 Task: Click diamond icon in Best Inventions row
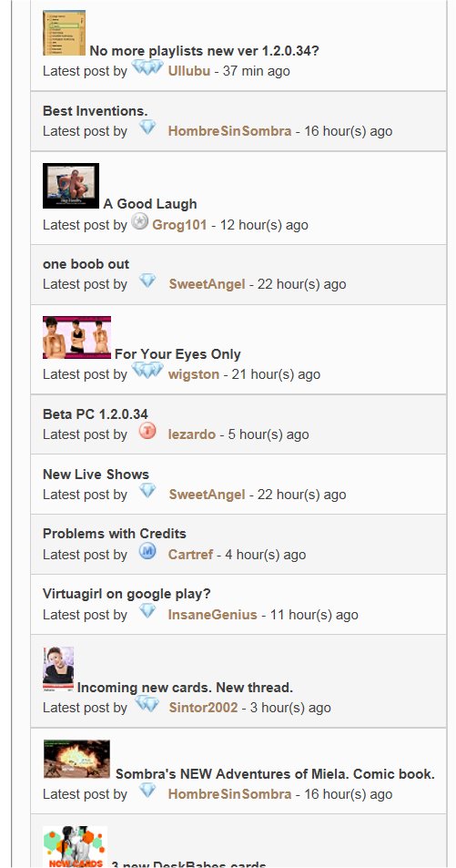click(147, 128)
